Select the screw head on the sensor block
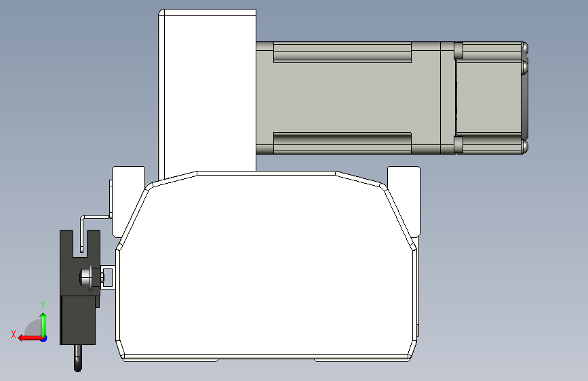Screen dimensions: 588x381 tap(87, 277)
